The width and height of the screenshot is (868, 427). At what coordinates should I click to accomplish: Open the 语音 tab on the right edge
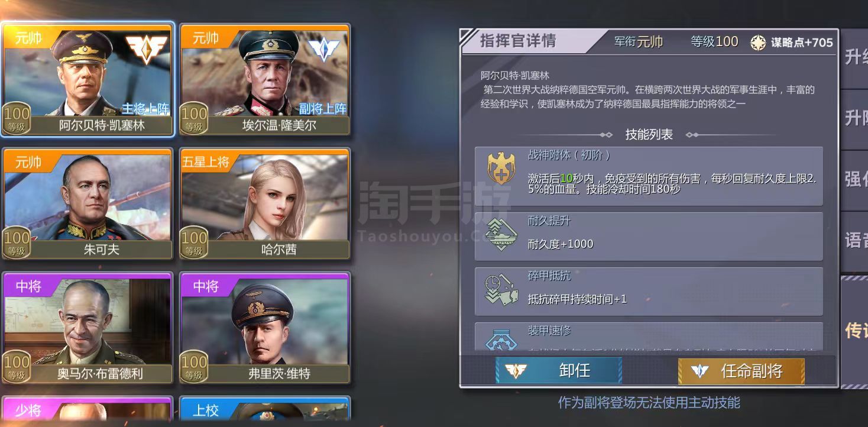pos(854,241)
